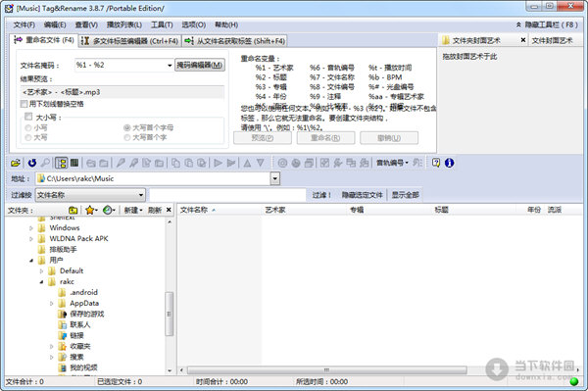Click the 过滤! filter button
The height and width of the screenshot is (391, 588).
tap(321, 195)
